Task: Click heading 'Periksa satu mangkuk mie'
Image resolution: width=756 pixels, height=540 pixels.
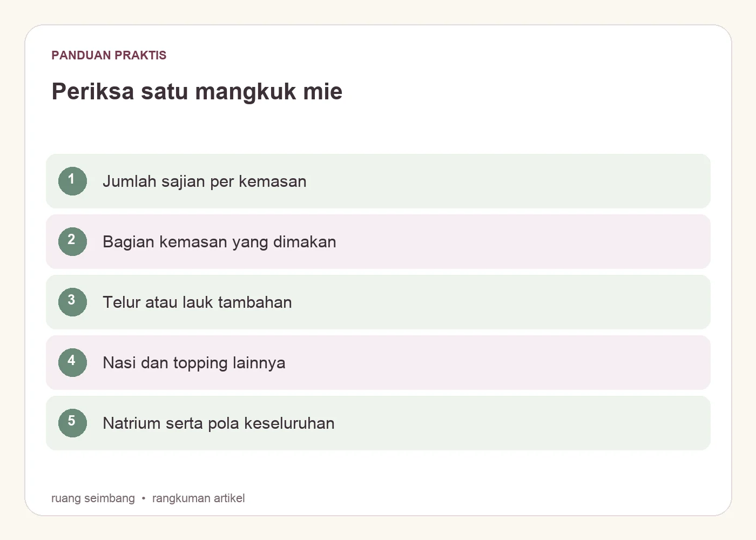Action: click(x=197, y=92)
